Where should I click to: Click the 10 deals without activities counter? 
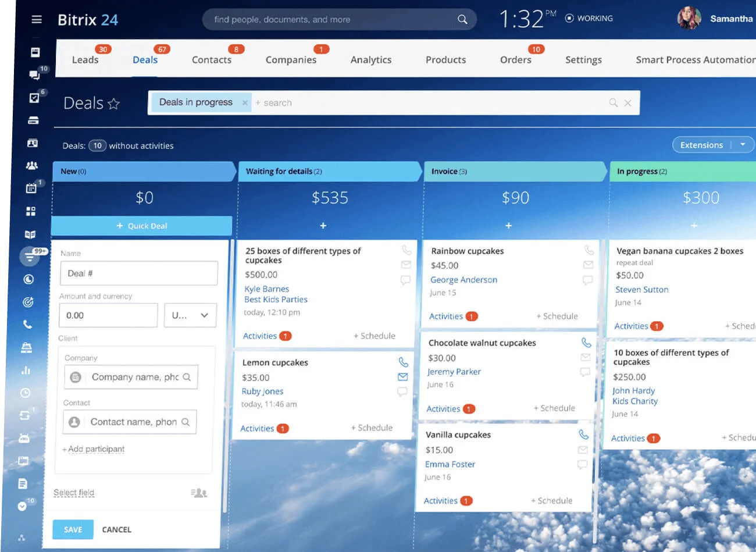[97, 145]
